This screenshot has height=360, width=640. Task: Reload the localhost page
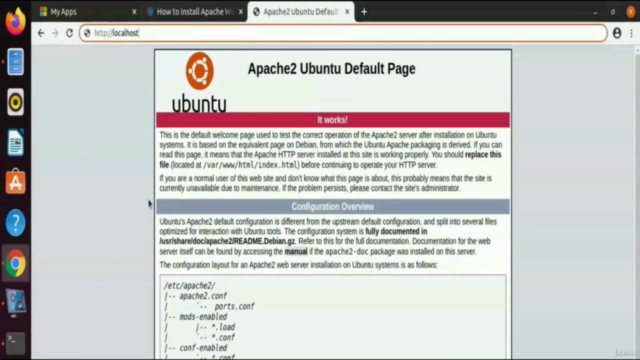point(69,33)
